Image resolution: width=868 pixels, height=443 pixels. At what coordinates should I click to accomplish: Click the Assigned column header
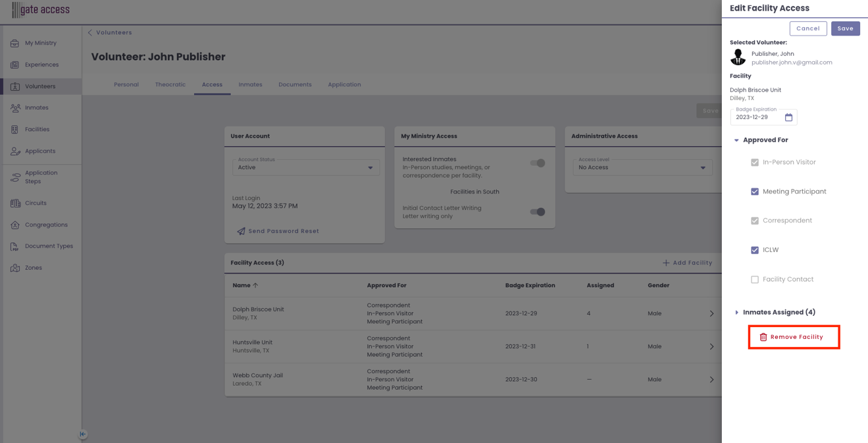(x=600, y=286)
